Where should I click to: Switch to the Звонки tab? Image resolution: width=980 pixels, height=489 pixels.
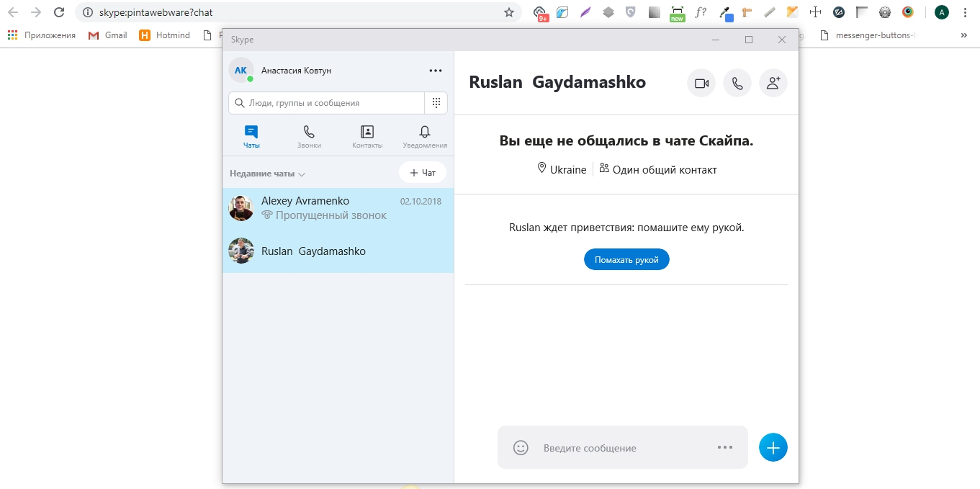click(x=309, y=137)
